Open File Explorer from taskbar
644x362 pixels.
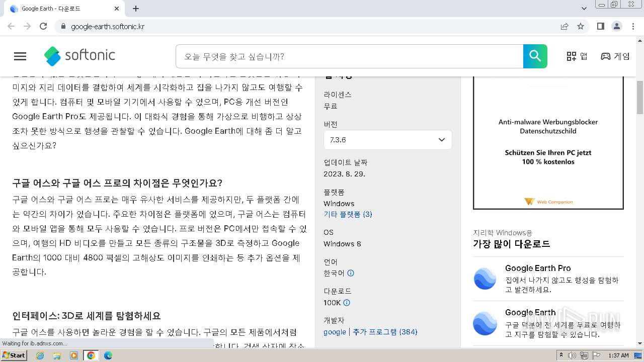[57, 355]
